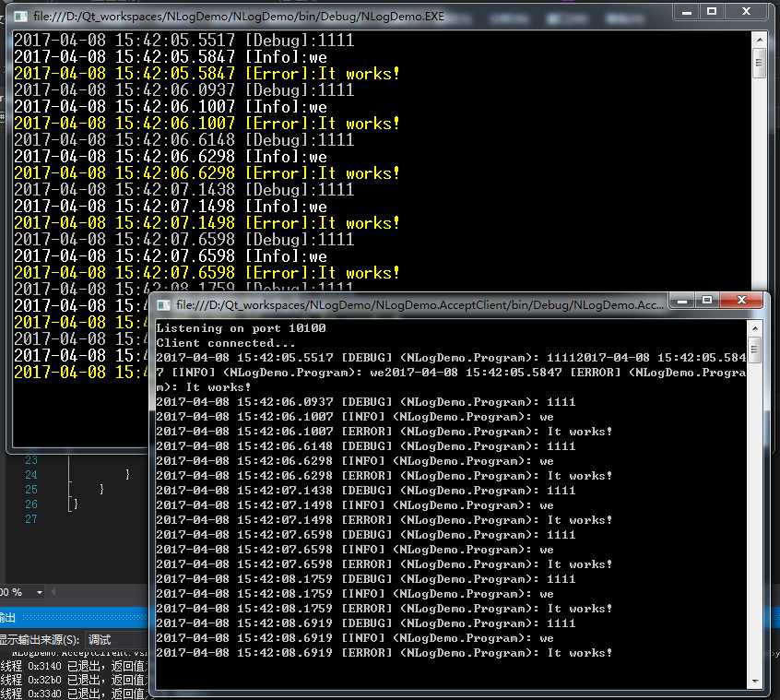The width and height of the screenshot is (780, 700).
Task: Click AcceptClient line 15:42:07.1498 [ERROR]
Action: coord(384,520)
